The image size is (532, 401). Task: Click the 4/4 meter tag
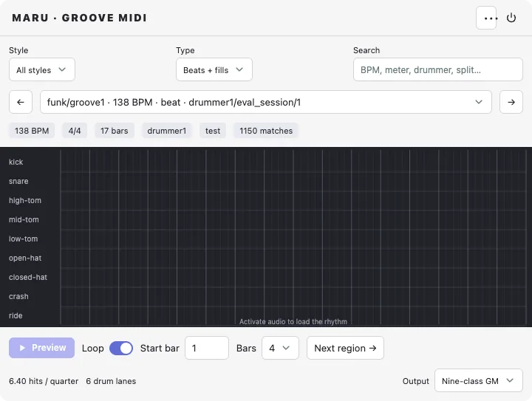tap(75, 131)
